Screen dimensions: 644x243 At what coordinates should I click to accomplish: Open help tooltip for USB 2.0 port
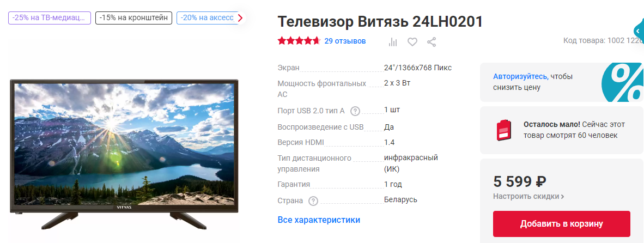tap(355, 111)
